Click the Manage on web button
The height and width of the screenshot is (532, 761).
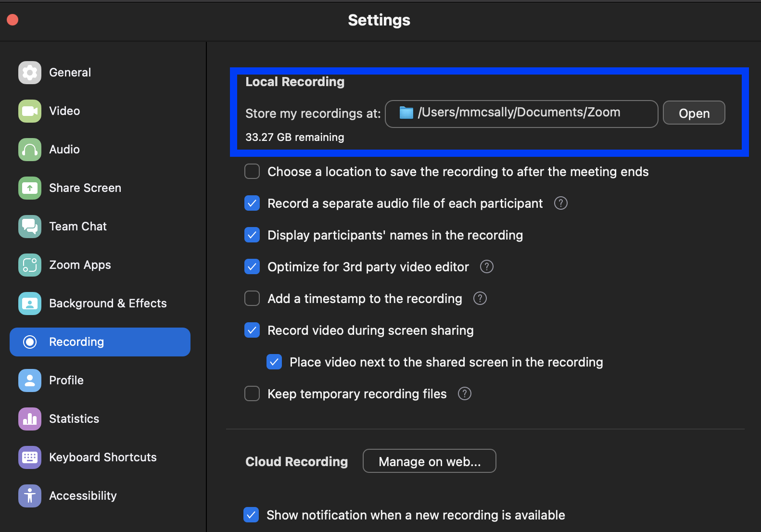pyautogui.click(x=429, y=461)
